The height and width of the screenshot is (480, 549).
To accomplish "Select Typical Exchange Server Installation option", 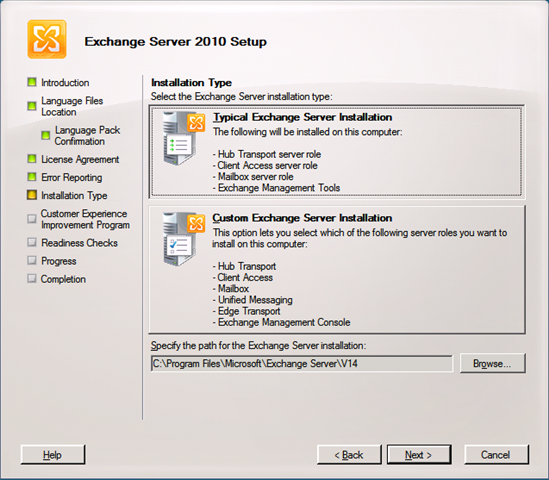I will coord(337,152).
